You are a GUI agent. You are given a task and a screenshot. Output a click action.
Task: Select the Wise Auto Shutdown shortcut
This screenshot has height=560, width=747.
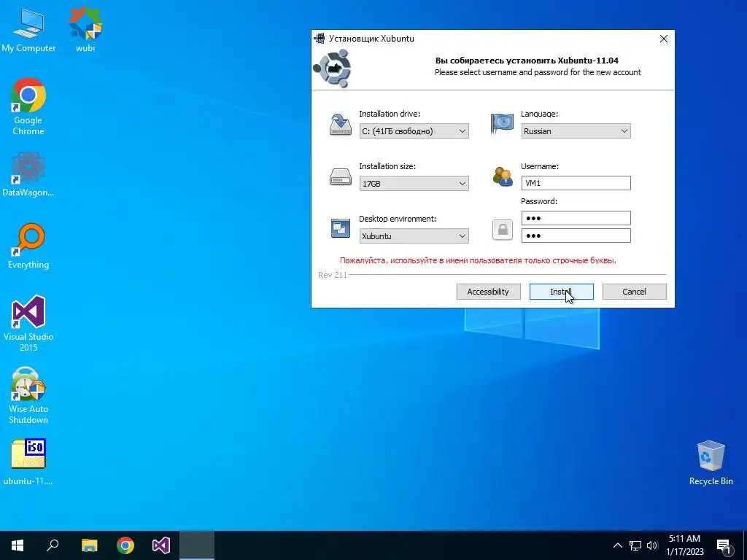coord(28,395)
